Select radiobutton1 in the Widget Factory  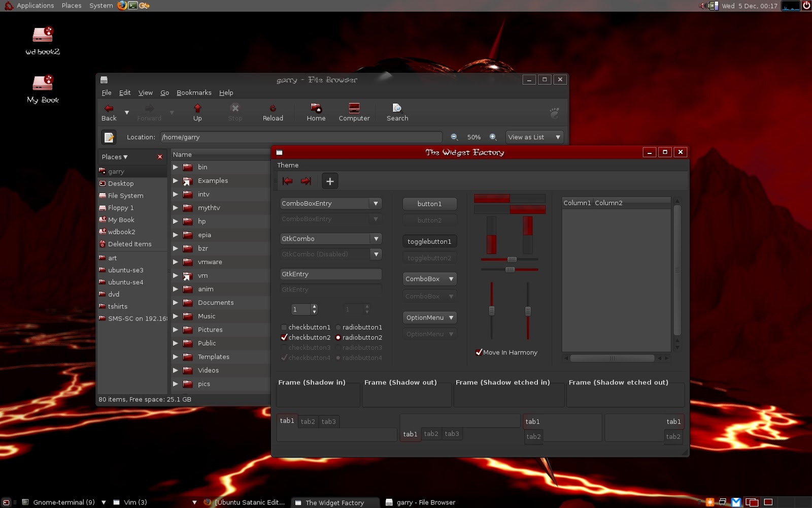pos(338,327)
